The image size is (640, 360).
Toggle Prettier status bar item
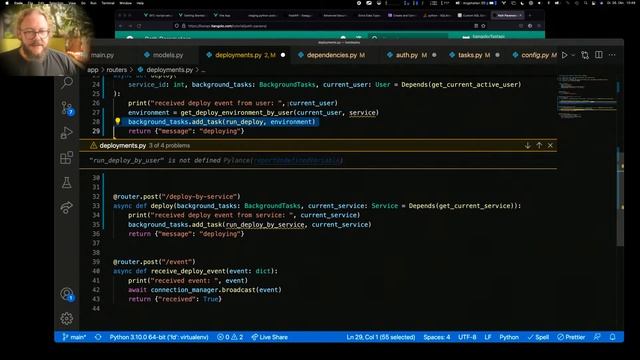pos(571,337)
